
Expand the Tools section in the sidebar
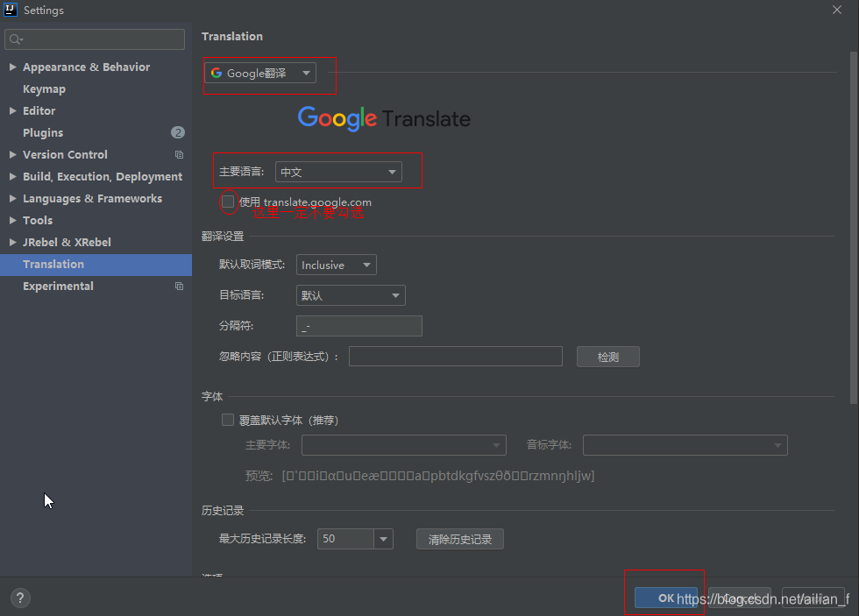(12, 220)
